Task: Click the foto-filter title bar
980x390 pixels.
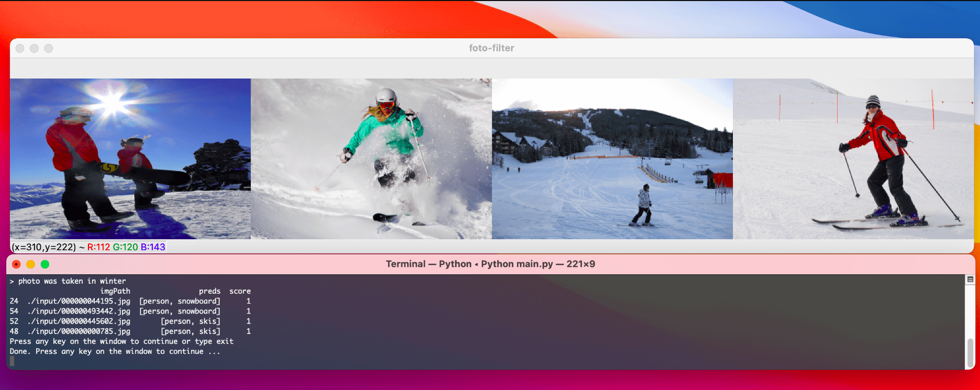Action: pyautogui.click(x=491, y=48)
